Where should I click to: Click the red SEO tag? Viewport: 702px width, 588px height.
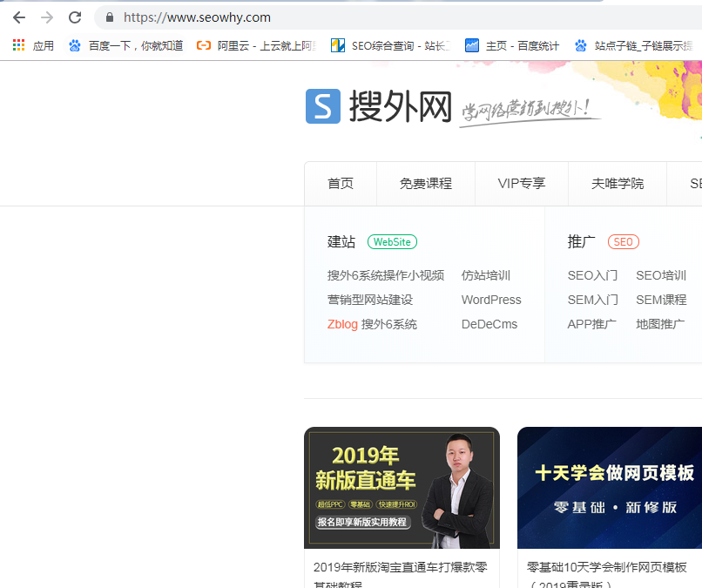(624, 242)
